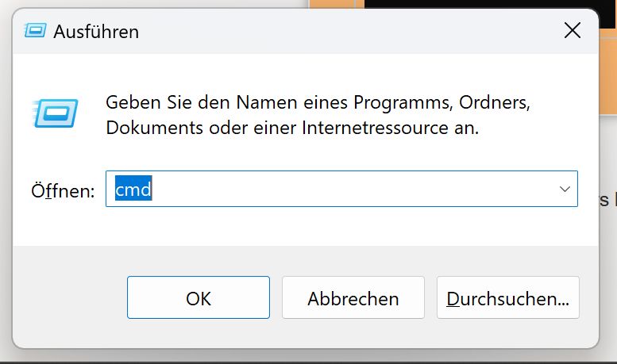617x364 pixels.
Task: Close the Ausführen dialog with the X
Action: click(572, 31)
